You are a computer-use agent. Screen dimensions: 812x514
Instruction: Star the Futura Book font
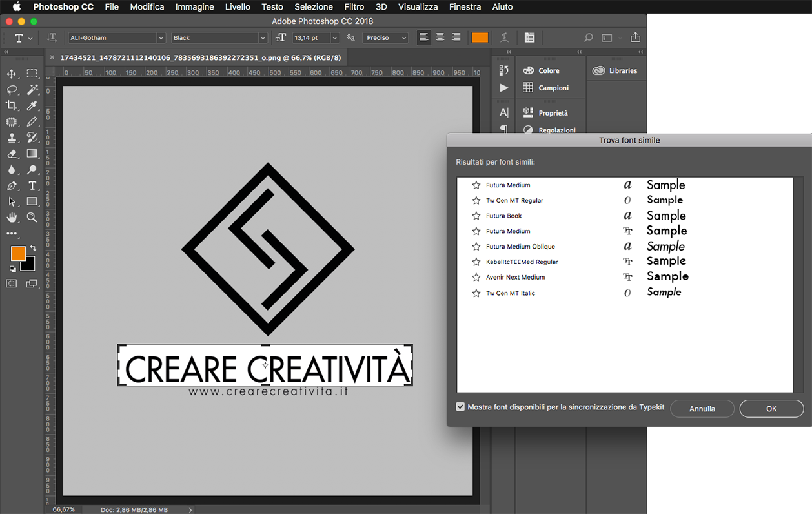[x=476, y=216]
